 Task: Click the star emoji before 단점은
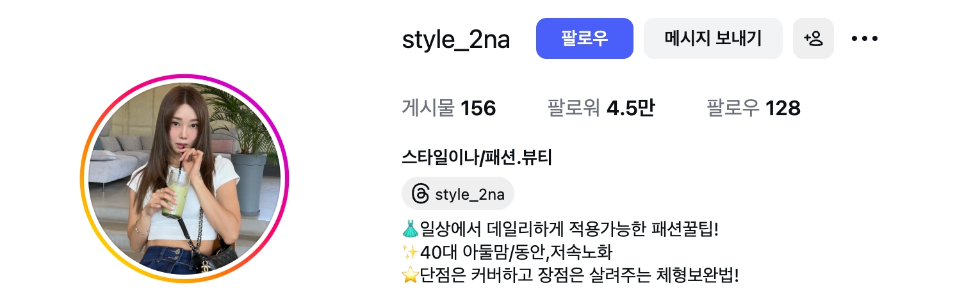tap(411, 276)
